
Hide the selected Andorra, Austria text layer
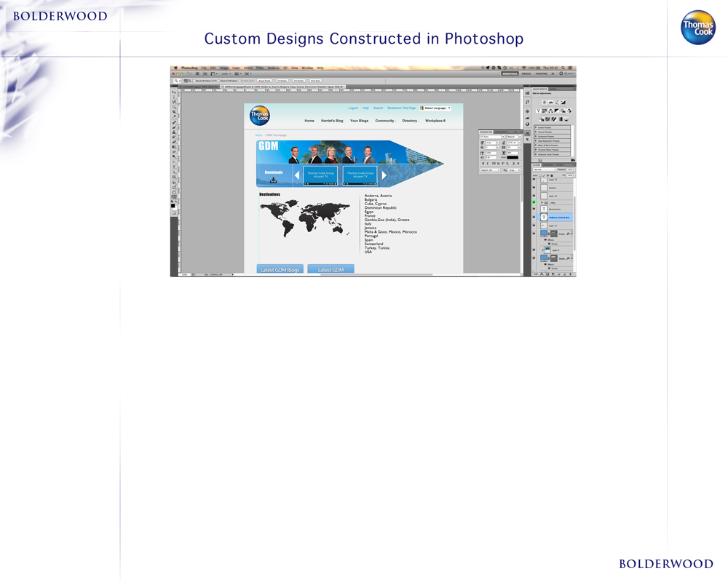pos(534,218)
